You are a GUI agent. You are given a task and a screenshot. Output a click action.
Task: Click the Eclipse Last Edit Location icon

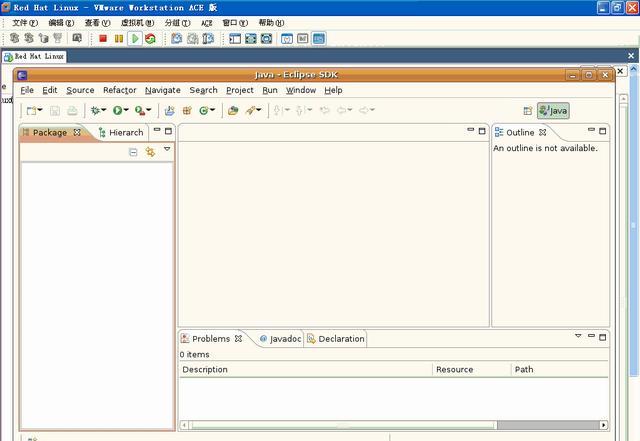(x=324, y=110)
